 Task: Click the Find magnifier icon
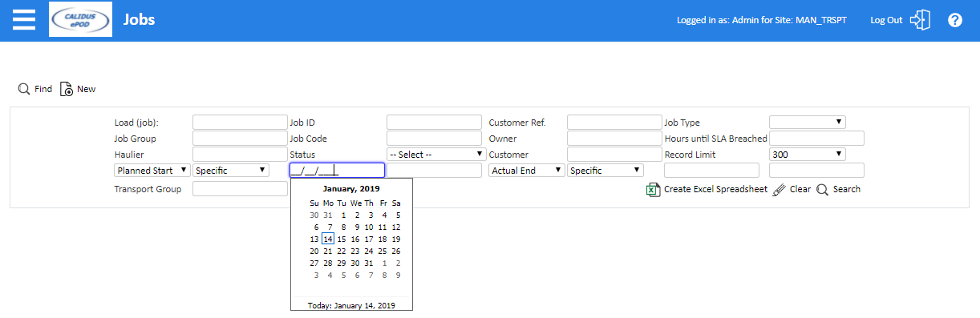[x=24, y=89]
